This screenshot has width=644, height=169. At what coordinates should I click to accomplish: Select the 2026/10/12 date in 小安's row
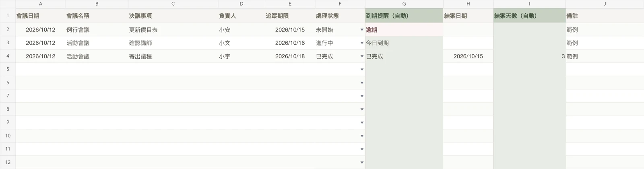point(41,30)
